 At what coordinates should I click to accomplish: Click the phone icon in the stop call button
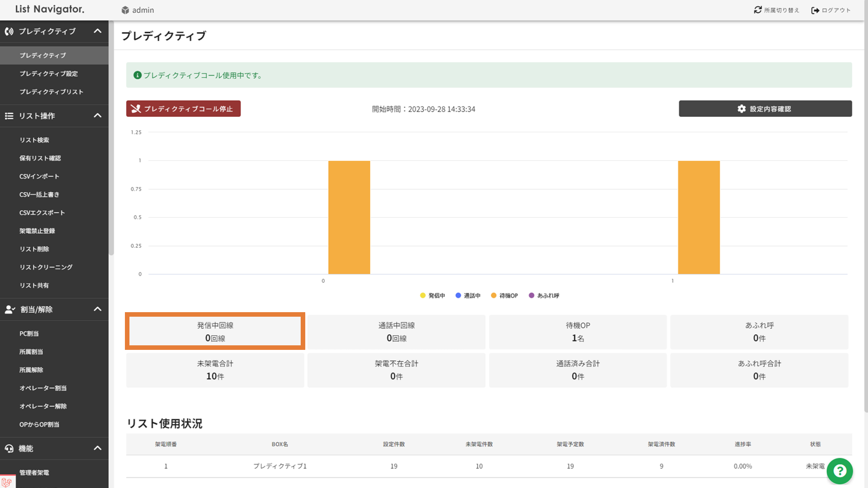point(136,109)
